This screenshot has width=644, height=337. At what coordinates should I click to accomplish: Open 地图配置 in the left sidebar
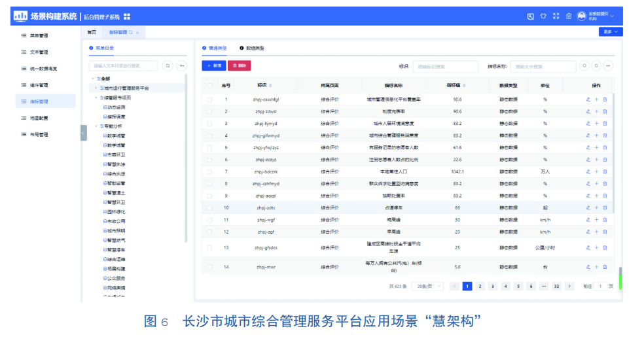[39, 118]
